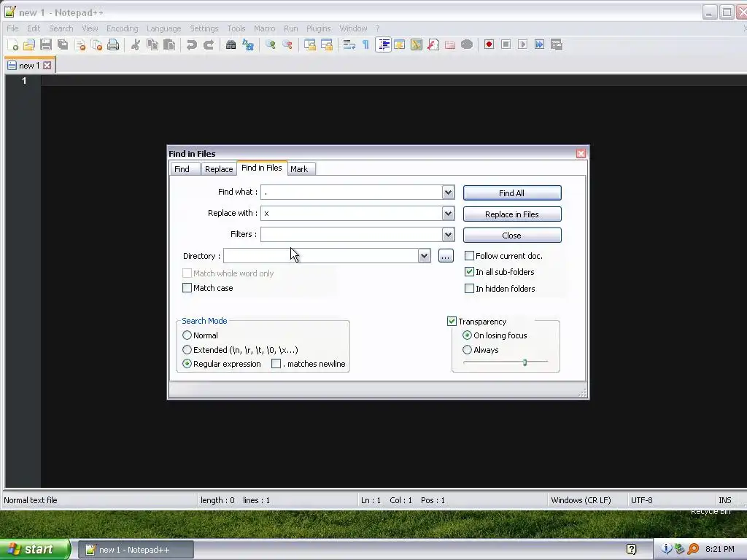Image resolution: width=747 pixels, height=560 pixels.
Task: Click Run Macro Multiple Times icon
Action: point(539,44)
